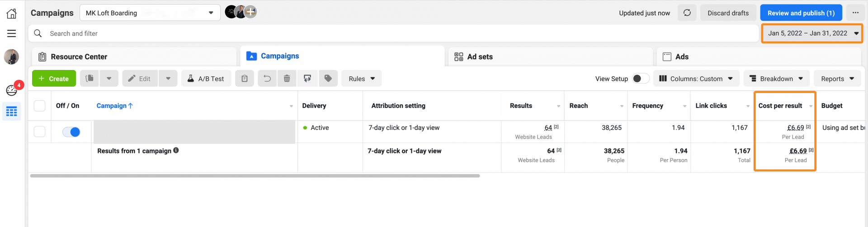Switch to the Ad sets tab

coord(480,57)
